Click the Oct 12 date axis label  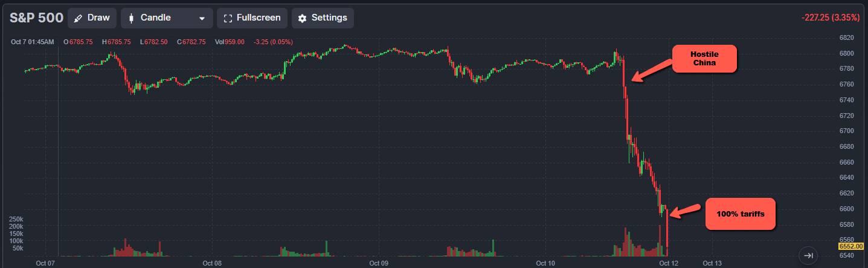[x=669, y=263]
